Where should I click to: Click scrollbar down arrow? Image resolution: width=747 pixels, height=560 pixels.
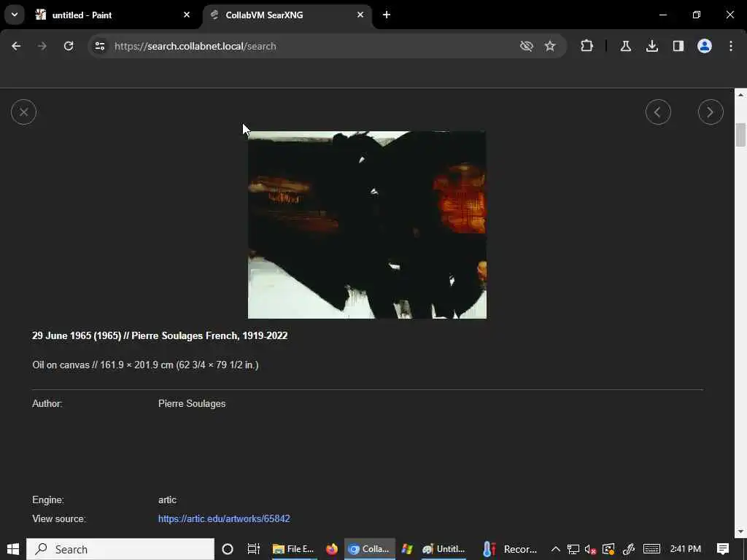coord(740,532)
